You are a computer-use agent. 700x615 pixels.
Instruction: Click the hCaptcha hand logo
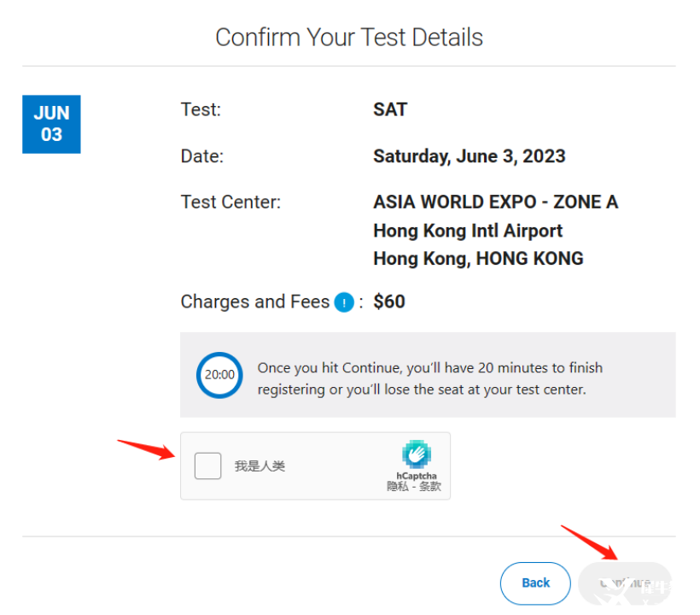coord(416,454)
